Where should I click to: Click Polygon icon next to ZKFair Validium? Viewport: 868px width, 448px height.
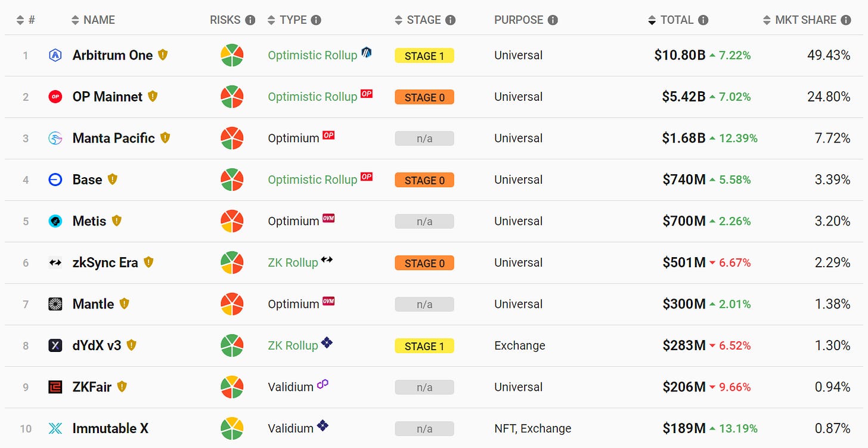click(x=323, y=384)
